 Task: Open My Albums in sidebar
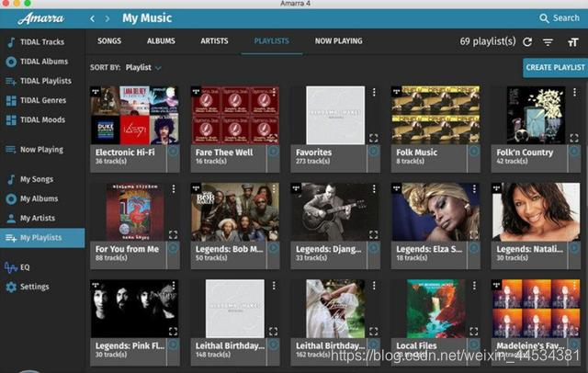click(32, 198)
